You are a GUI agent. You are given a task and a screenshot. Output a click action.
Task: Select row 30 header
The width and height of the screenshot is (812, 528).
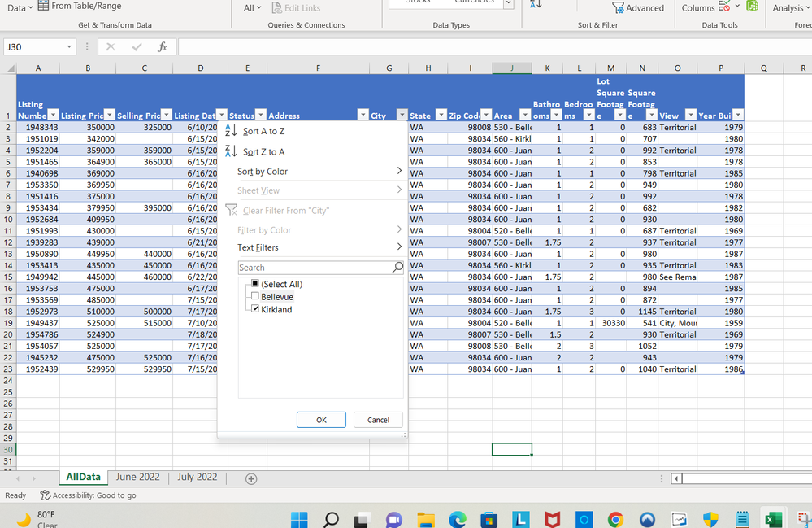click(8, 450)
